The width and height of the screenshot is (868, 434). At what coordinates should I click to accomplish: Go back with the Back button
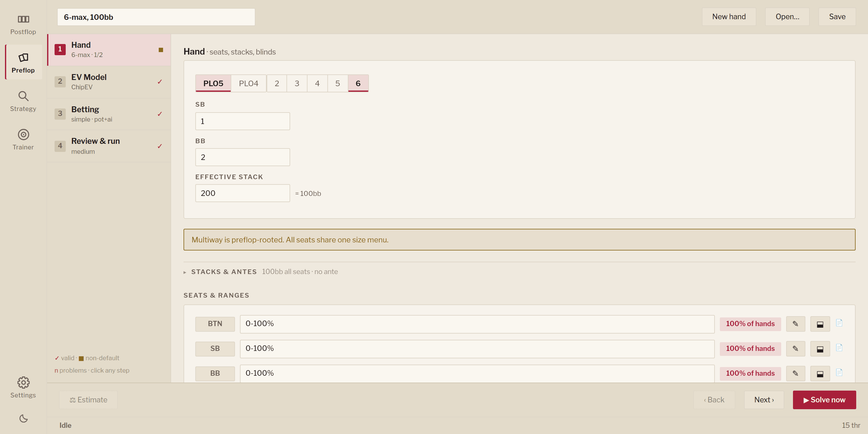pos(714,400)
